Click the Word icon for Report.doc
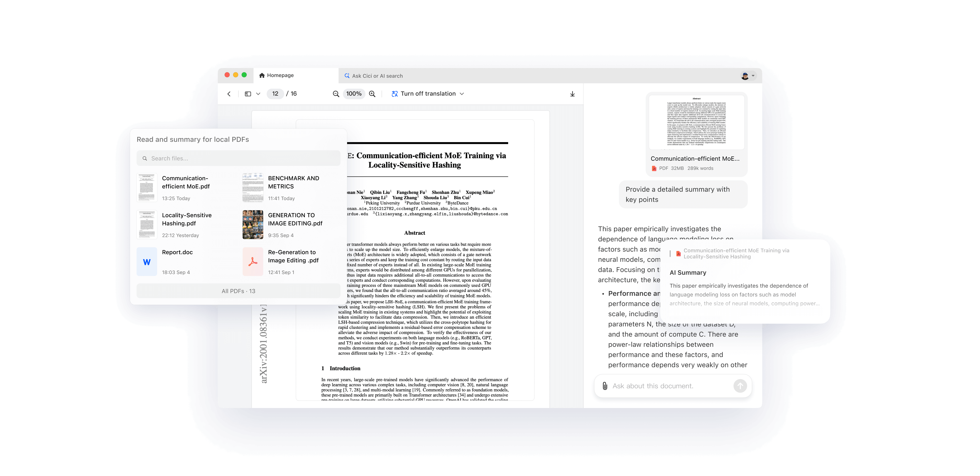 (147, 262)
